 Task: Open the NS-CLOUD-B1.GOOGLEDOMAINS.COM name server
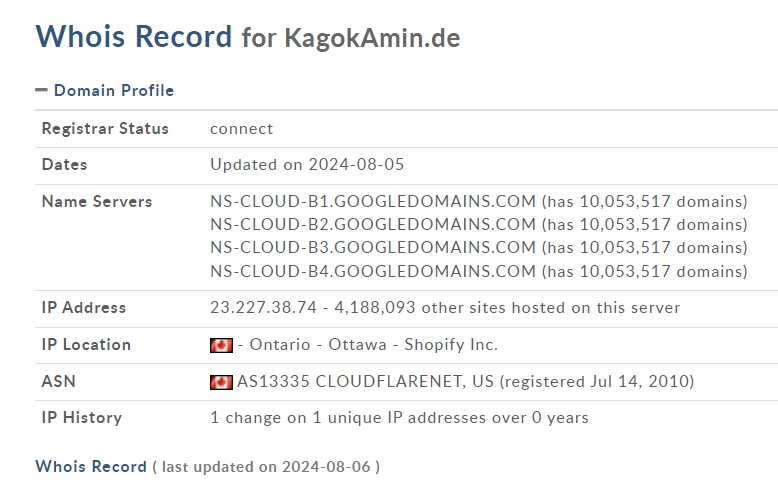pos(373,202)
